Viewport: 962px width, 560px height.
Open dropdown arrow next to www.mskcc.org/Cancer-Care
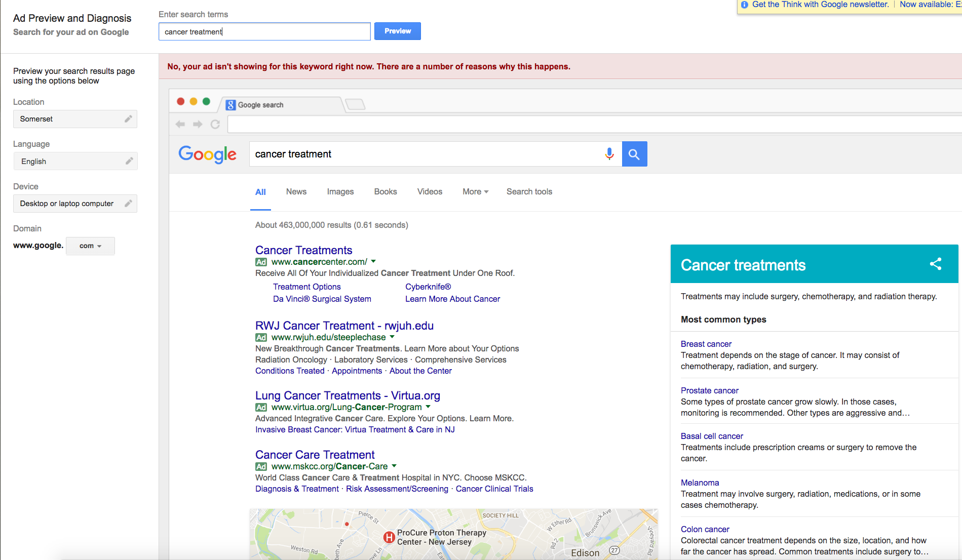click(394, 466)
